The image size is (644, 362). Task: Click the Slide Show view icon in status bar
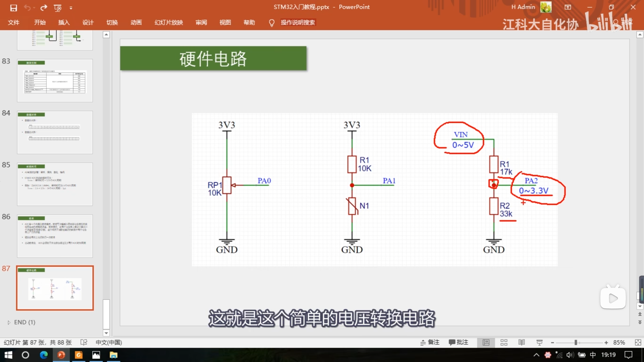[539, 342]
